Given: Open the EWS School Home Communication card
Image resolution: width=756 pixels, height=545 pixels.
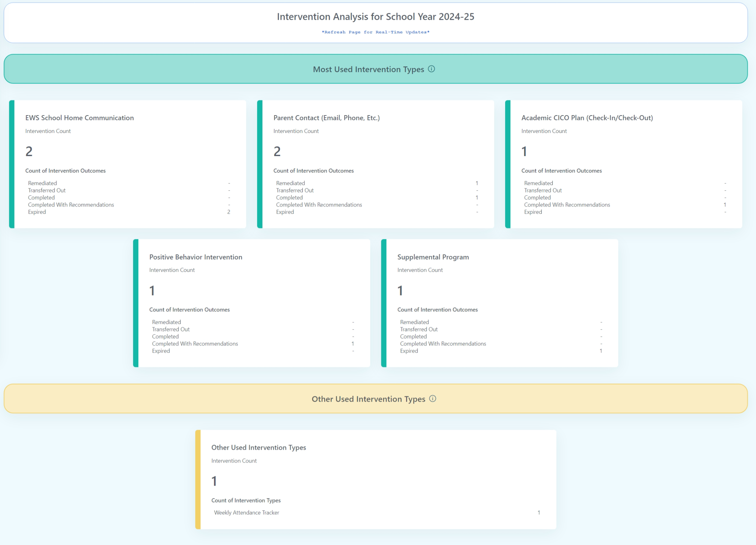Looking at the screenshot, I should pos(79,117).
